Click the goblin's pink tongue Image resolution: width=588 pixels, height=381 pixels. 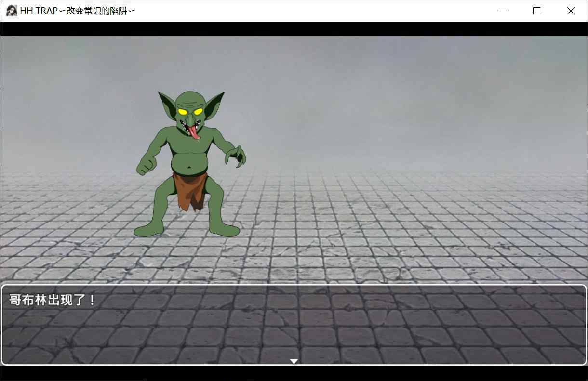tap(194, 132)
